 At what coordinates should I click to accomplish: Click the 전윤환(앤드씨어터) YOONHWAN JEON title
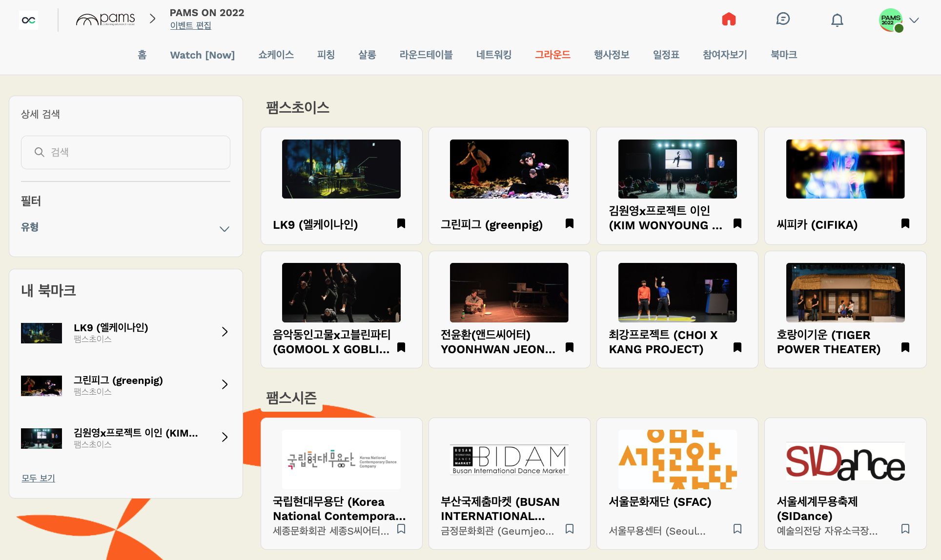pyautogui.click(x=498, y=342)
